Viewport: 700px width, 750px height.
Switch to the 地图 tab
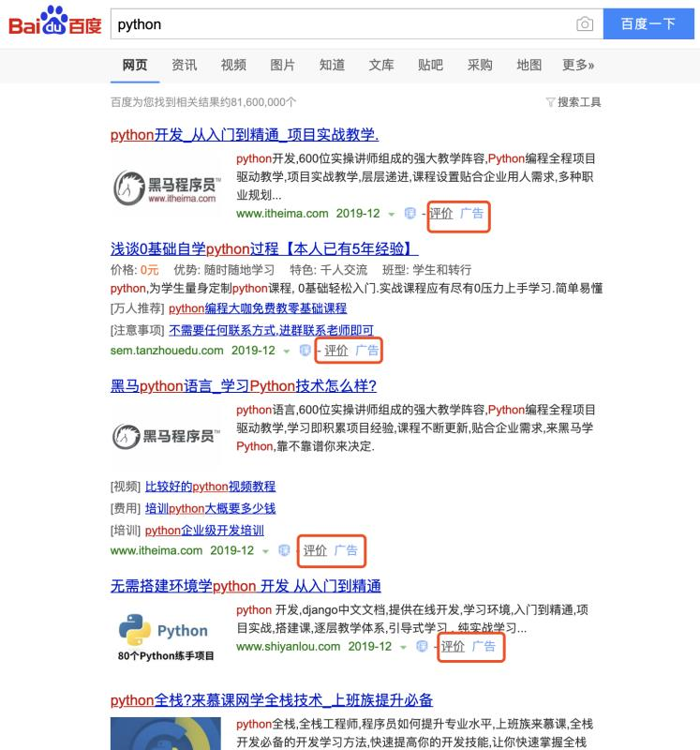click(x=529, y=65)
